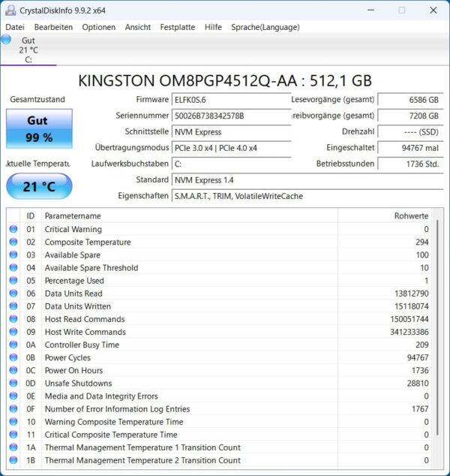Click status orb of Composite Temperature row

(13, 242)
